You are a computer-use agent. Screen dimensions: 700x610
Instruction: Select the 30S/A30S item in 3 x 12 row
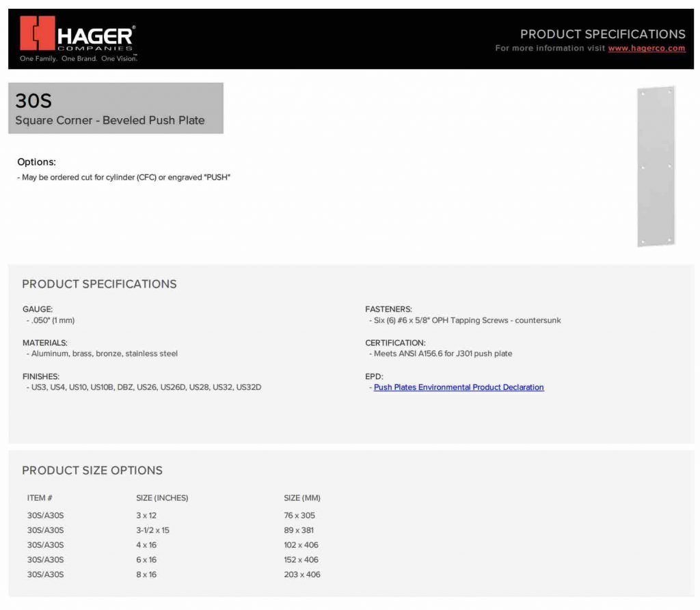45,516
